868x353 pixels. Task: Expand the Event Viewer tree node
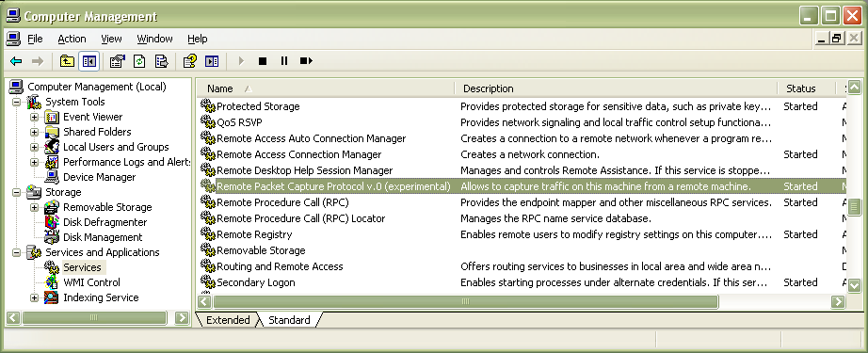click(34, 117)
